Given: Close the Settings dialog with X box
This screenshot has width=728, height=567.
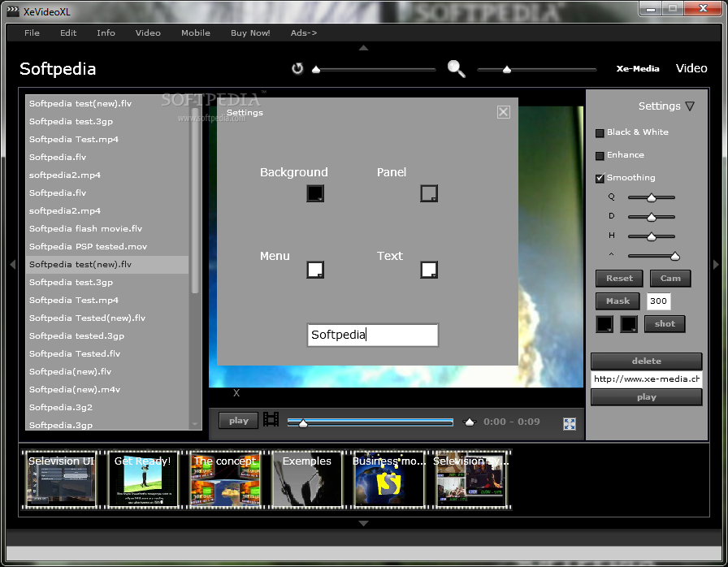Looking at the screenshot, I should pos(503,112).
